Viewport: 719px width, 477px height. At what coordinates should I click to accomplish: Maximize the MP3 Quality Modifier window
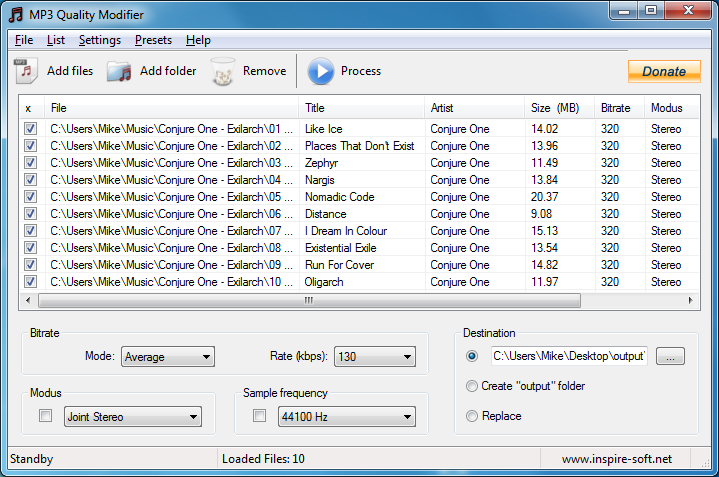tap(651, 11)
